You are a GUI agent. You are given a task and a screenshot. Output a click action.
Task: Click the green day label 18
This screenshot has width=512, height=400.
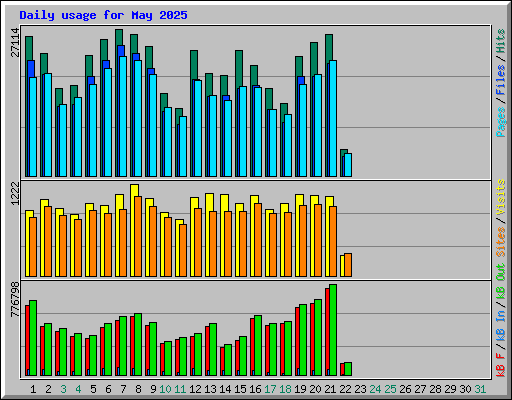285,389
